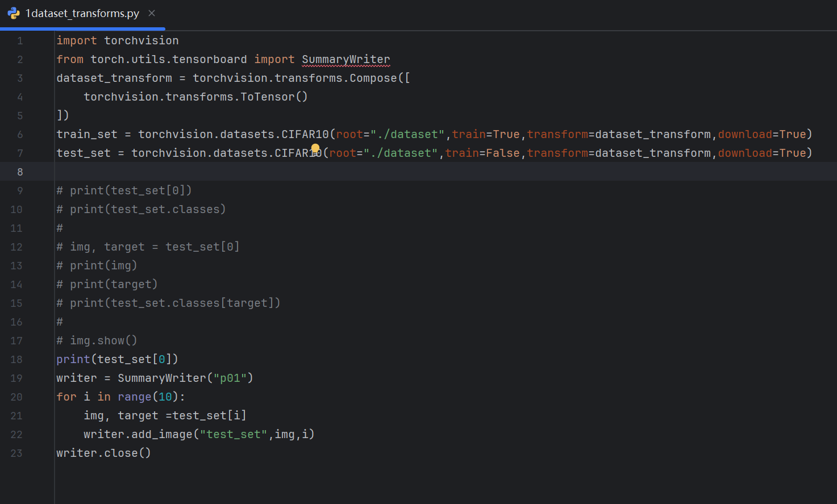Click line number 8 in the gutter

(20, 172)
